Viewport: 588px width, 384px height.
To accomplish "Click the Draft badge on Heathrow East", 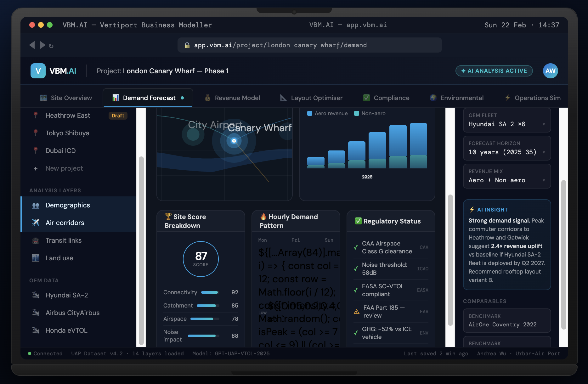I will (118, 116).
